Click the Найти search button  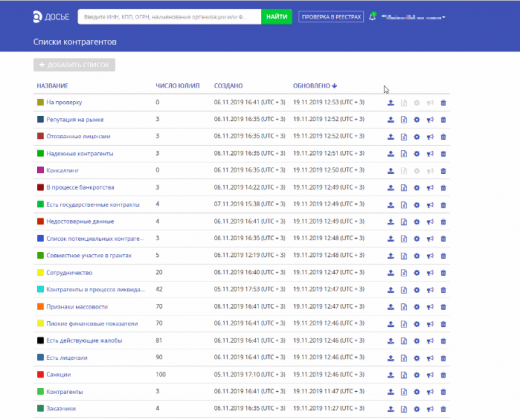point(277,17)
